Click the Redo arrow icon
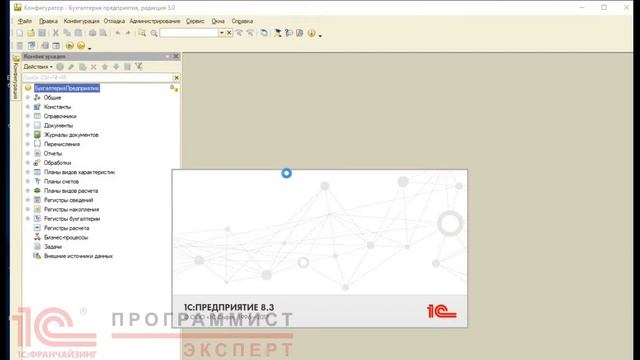The height and width of the screenshot is (360, 640). click(x=128, y=33)
